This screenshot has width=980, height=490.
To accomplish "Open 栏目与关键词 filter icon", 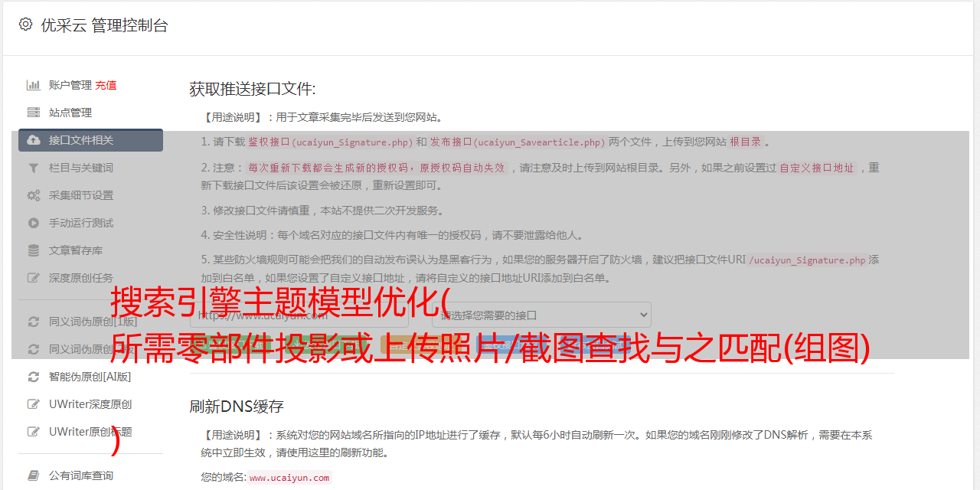I will (34, 168).
